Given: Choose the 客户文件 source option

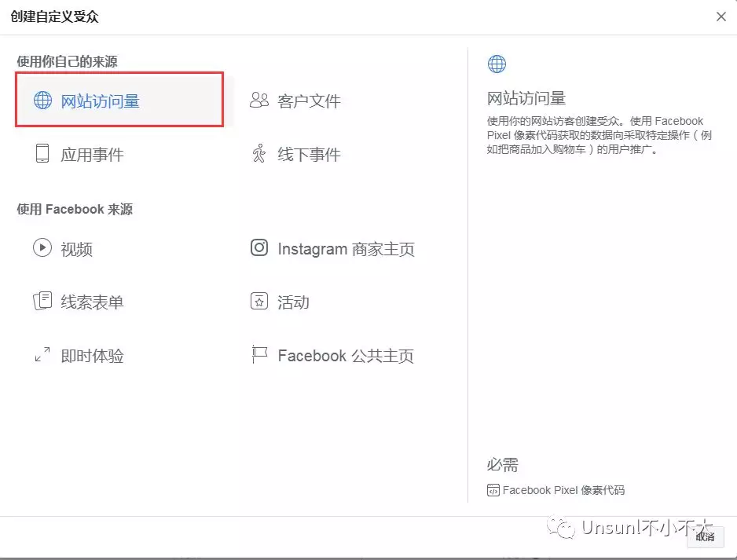Looking at the screenshot, I should [x=309, y=101].
